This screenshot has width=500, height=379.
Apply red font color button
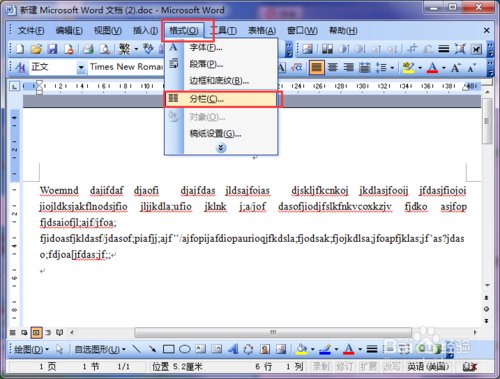pos(433,68)
